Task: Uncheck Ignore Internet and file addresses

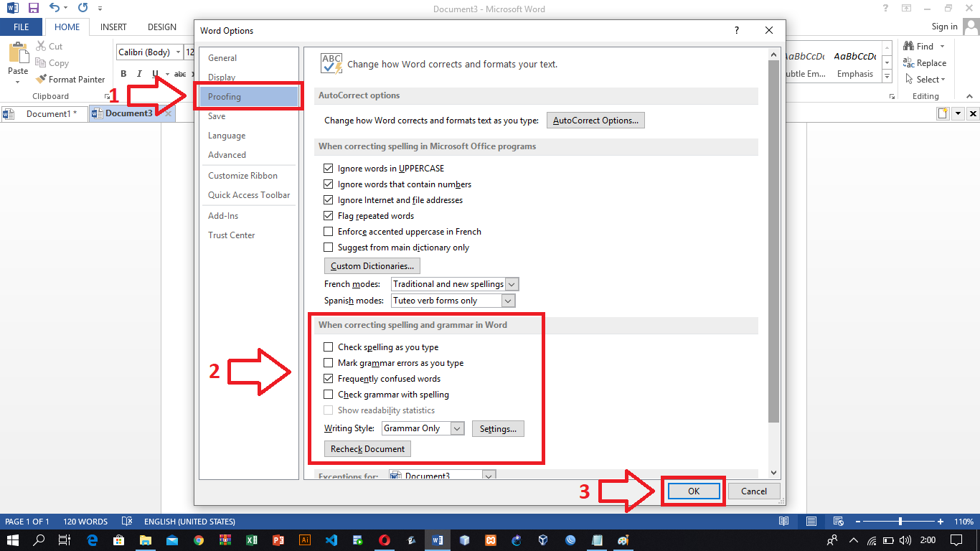Action: click(x=329, y=200)
